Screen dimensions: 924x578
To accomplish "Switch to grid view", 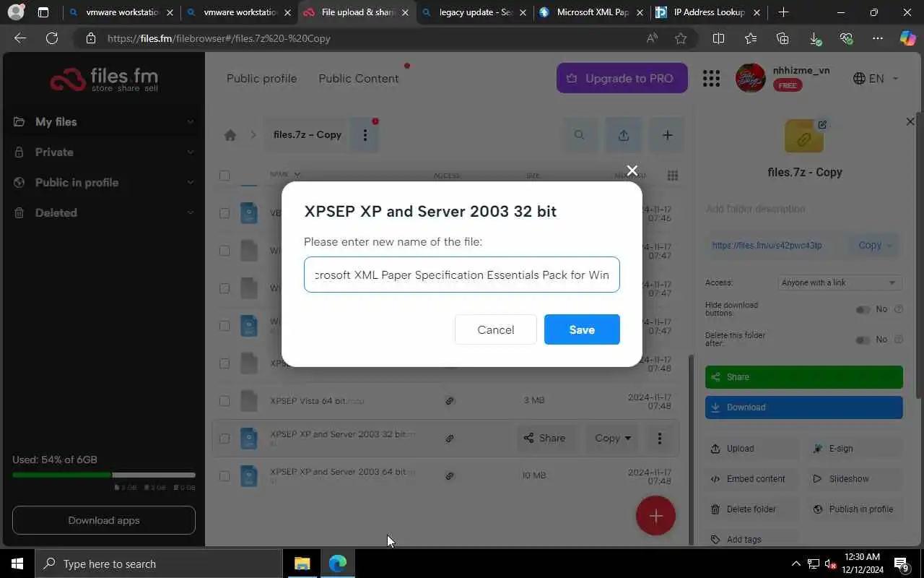I will click(673, 176).
